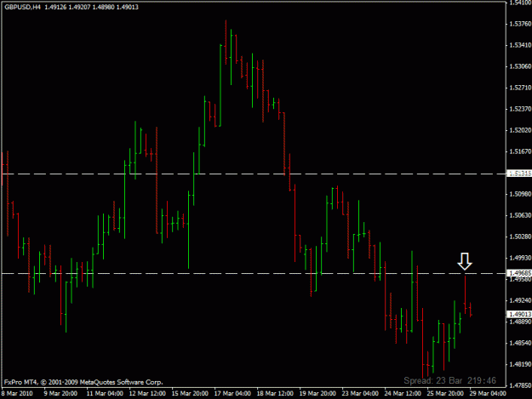Click the 1.48890 price axis label
Image resolution: width=532 pixels, height=399 pixels.
(520, 322)
